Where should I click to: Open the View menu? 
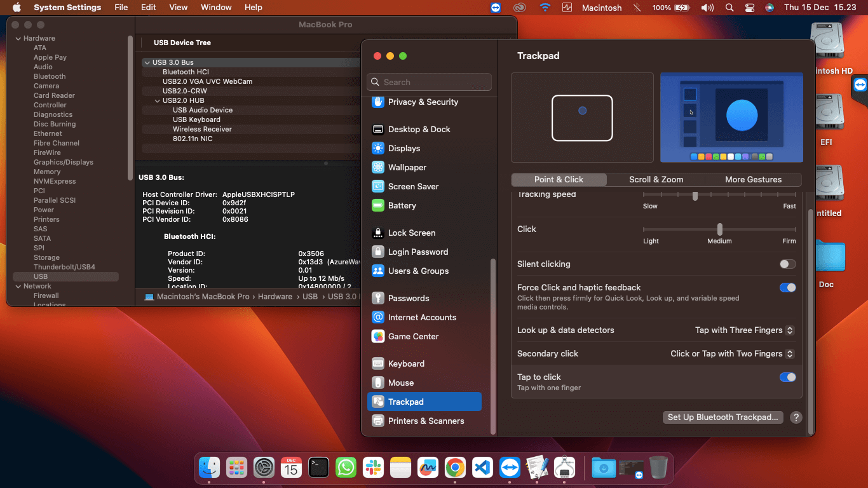click(178, 8)
